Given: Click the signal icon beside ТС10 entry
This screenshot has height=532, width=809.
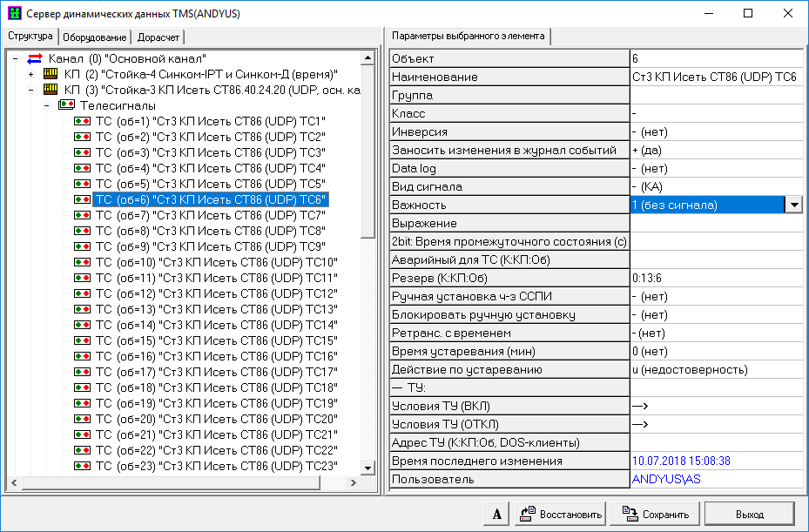Looking at the screenshot, I should (83, 262).
